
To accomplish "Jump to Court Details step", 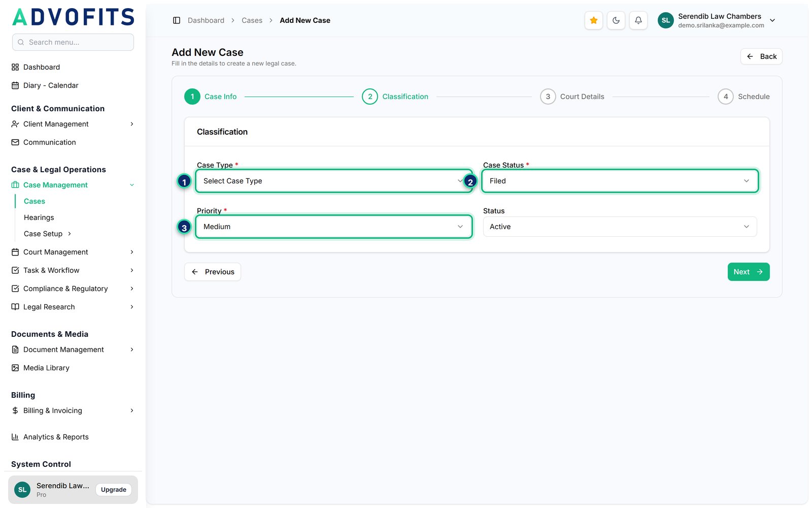I will (x=572, y=97).
